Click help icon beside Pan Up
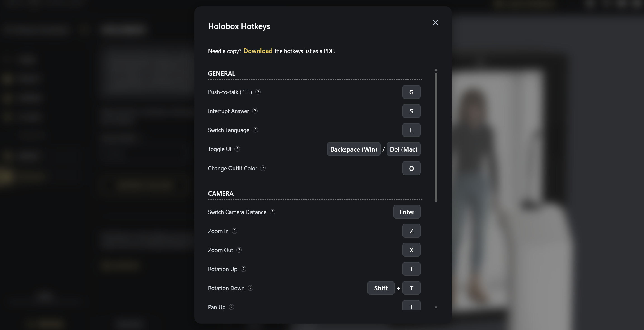This screenshot has height=330, width=644. (231, 307)
